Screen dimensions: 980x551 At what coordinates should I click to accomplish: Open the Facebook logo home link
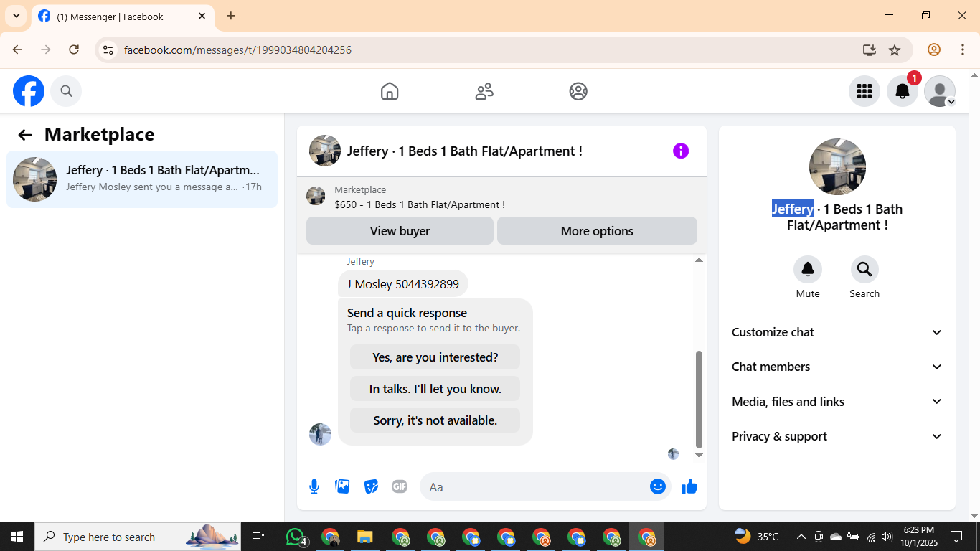pos(29,91)
